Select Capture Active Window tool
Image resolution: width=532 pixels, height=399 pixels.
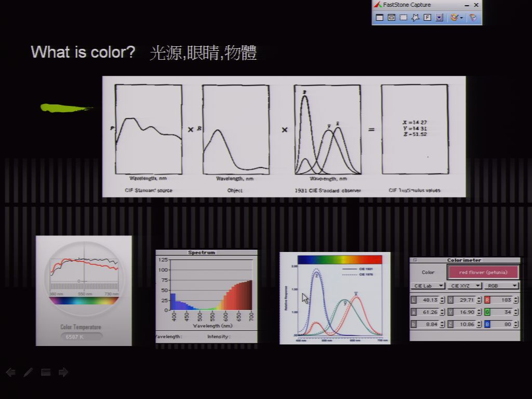380,17
